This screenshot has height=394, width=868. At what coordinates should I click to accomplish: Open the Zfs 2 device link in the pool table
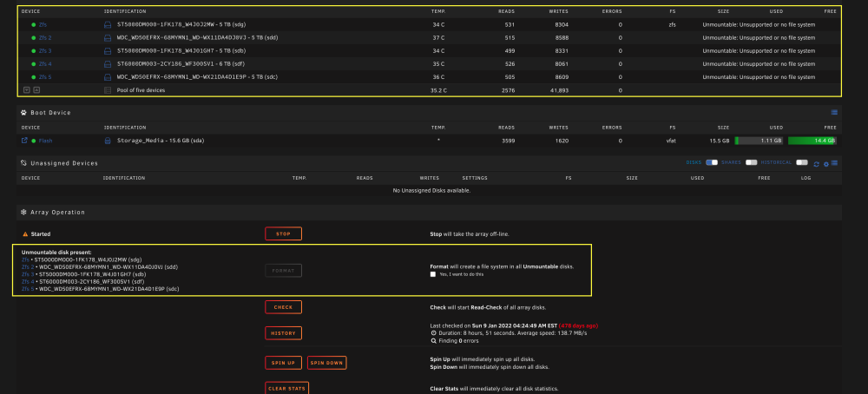coord(45,37)
